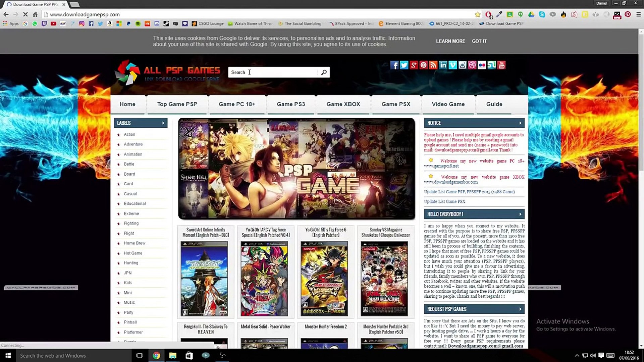Go back with browser back arrow
Screen dimensions: 644x362
(x=6, y=14)
